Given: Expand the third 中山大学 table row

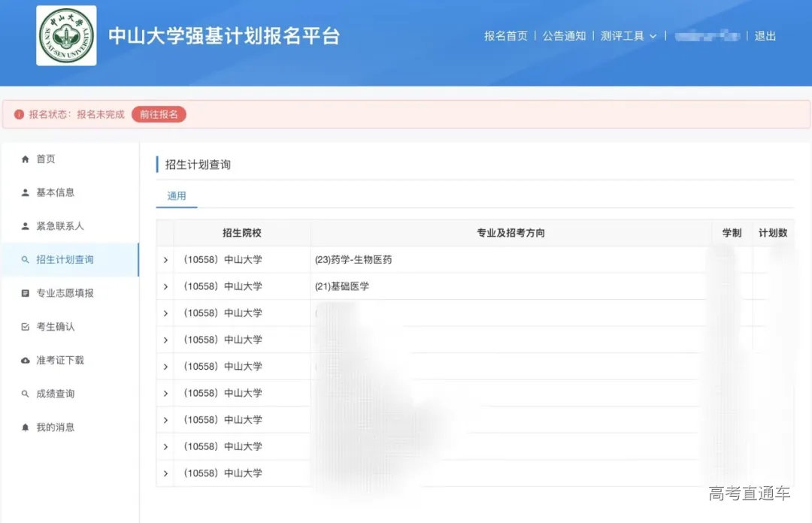Looking at the screenshot, I should tap(165, 313).
